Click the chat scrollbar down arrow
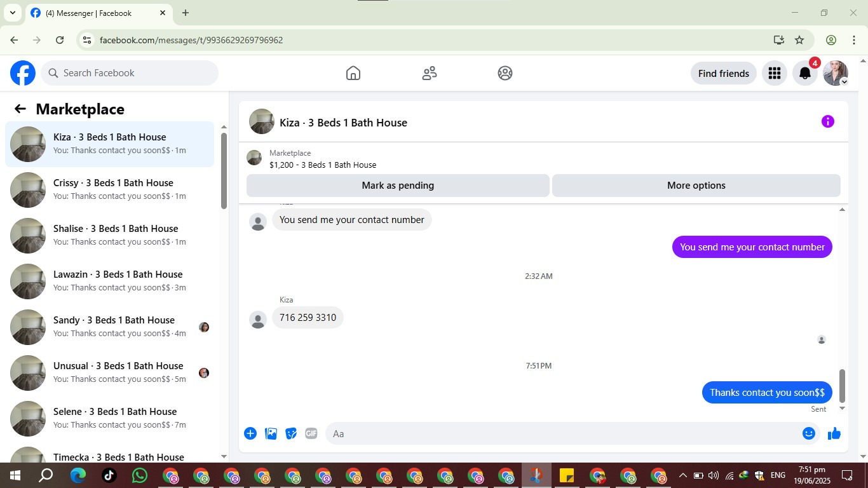This screenshot has height=488, width=868. coord(843,409)
